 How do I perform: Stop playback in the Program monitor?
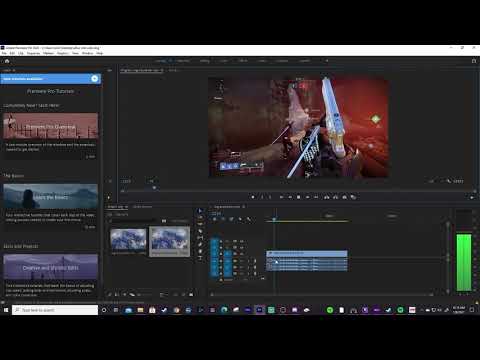pos(299,197)
